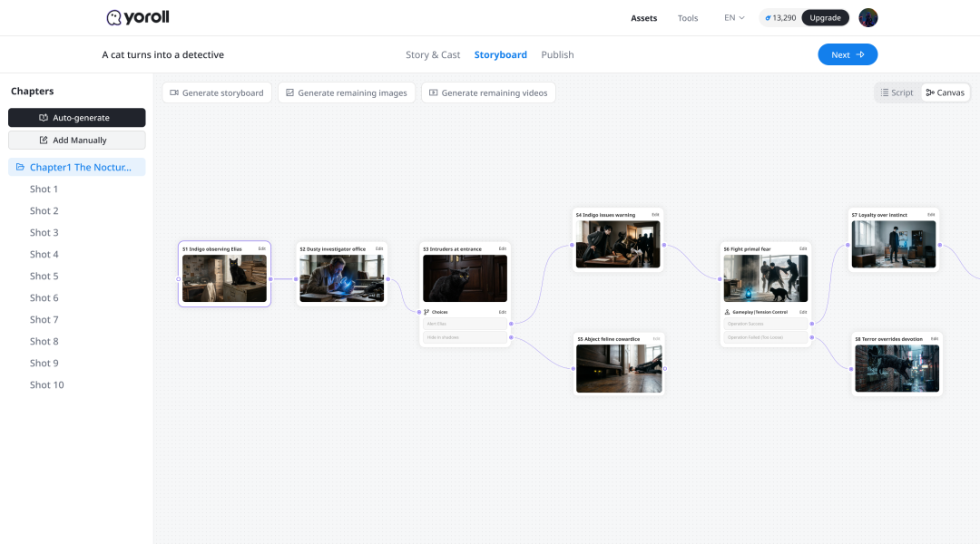The width and height of the screenshot is (980, 544).
Task: Open the user profile avatar
Action: pyautogui.click(x=868, y=17)
